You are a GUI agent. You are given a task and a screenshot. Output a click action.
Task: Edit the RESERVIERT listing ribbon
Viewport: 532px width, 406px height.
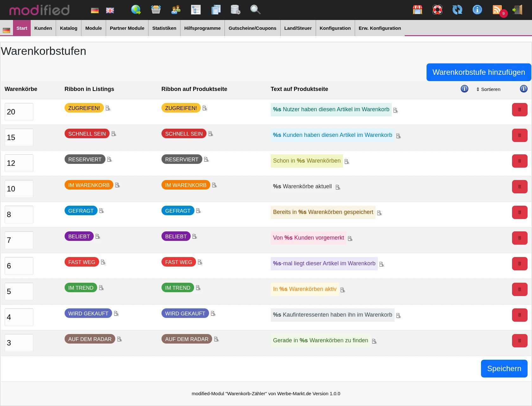click(109, 159)
